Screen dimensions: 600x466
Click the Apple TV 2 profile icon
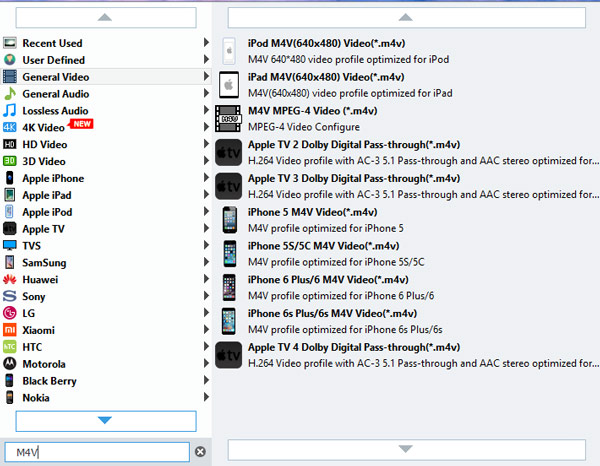[x=228, y=151]
